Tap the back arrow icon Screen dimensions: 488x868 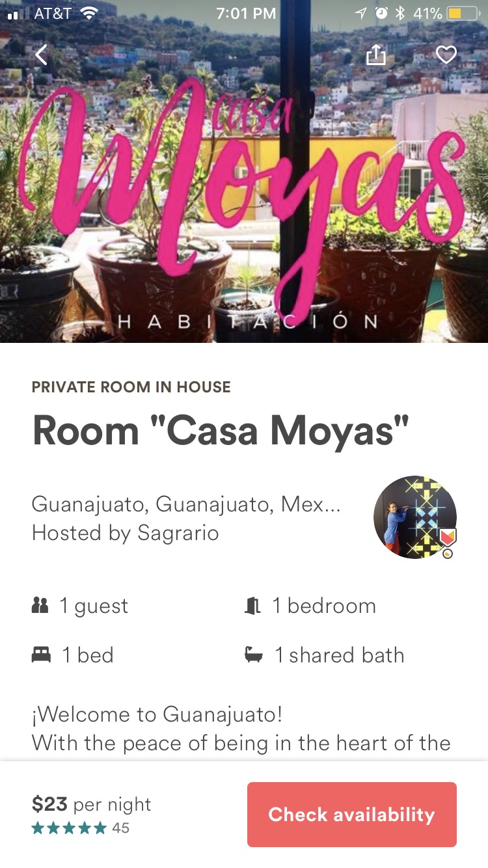pos(41,55)
